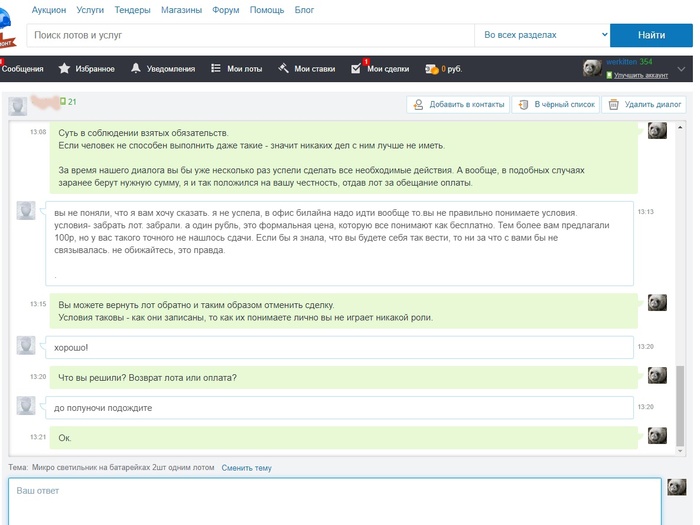This screenshot has height=525, width=700.
Task: Click 'Добавить в контакты' button
Action: (458, 104)
